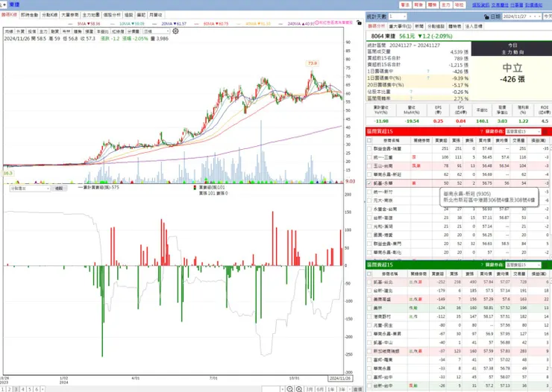Screen dimensions: 552x392
Task: Click 今天 button next to date
Action: (548, 16)
